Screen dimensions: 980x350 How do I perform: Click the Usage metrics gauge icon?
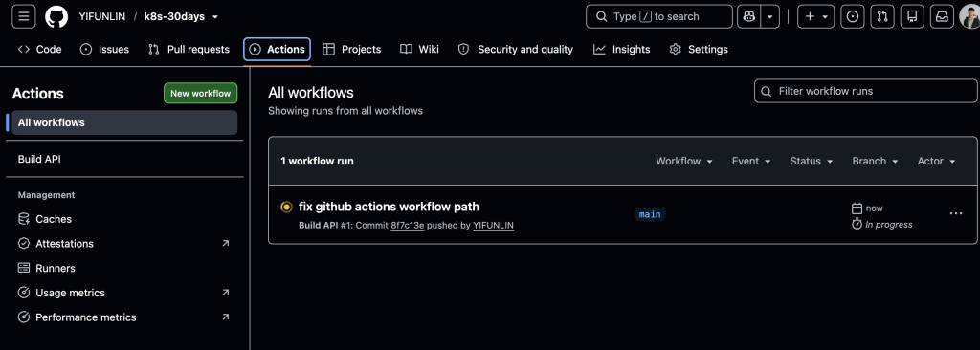pyautogui.click(x=24, y=293)
